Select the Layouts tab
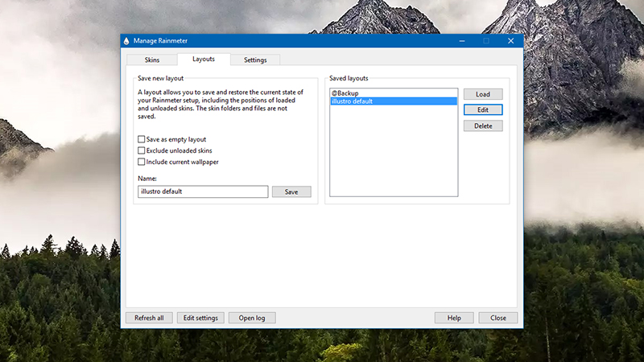Image resolution: width=644 pixels, height=362 pixels. coord(204,59)
